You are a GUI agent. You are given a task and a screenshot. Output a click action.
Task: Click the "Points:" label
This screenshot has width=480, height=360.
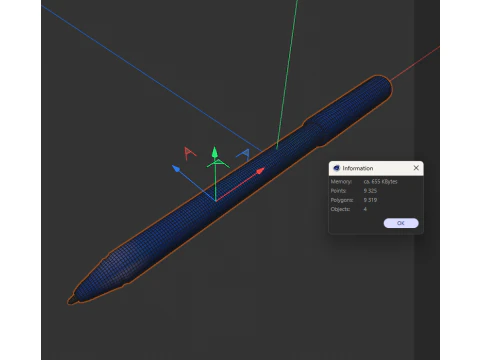338,191
